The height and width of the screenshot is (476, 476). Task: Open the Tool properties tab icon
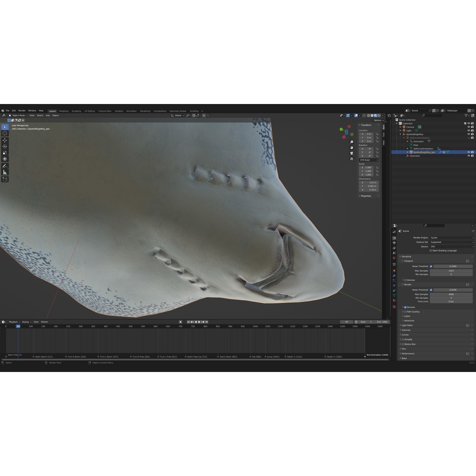[394, 232]
